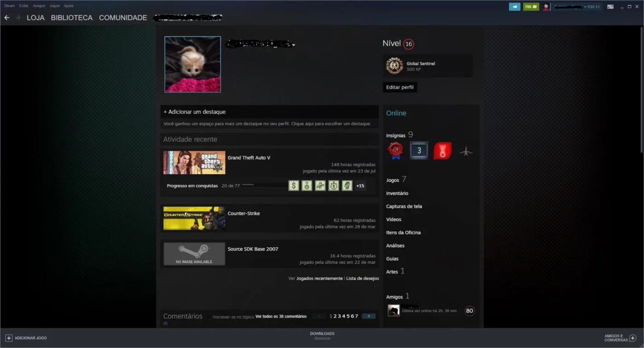Viewport: 644px width, 348px height.
Task: Open the green 705 notifications inbox
Action: click(x=531, y=6)
